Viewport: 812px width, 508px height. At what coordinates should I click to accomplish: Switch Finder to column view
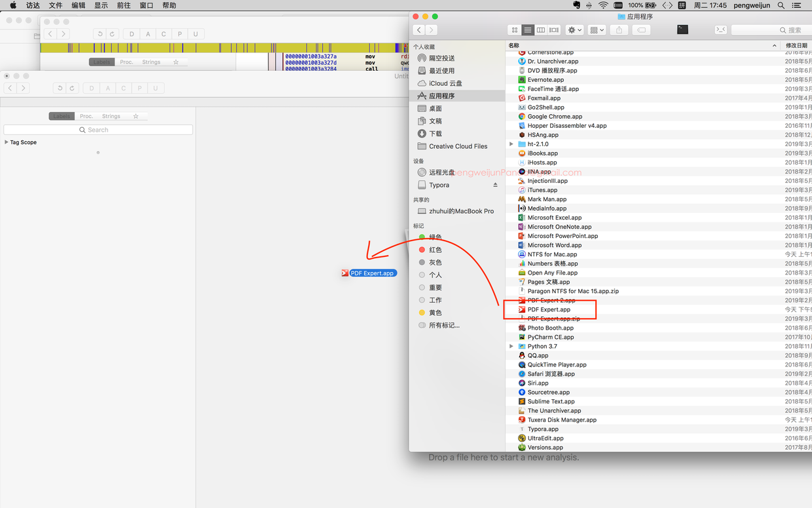click(x=541, y=30)
